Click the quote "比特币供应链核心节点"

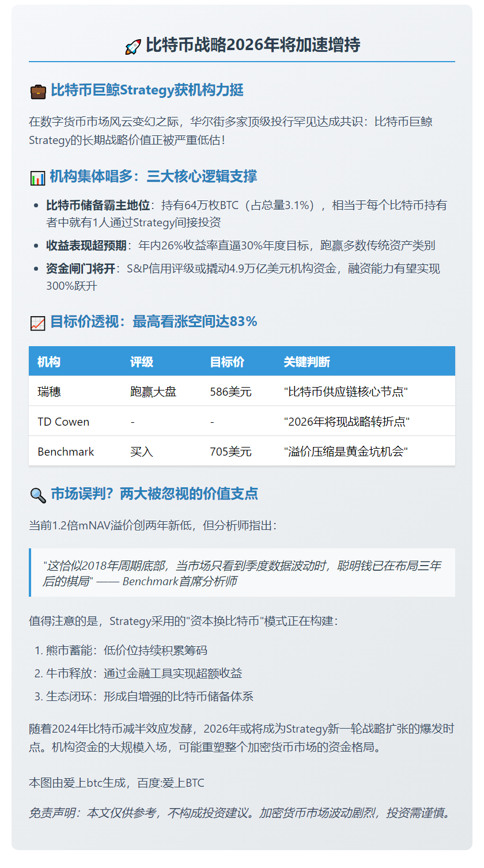(x=346, y=392)
